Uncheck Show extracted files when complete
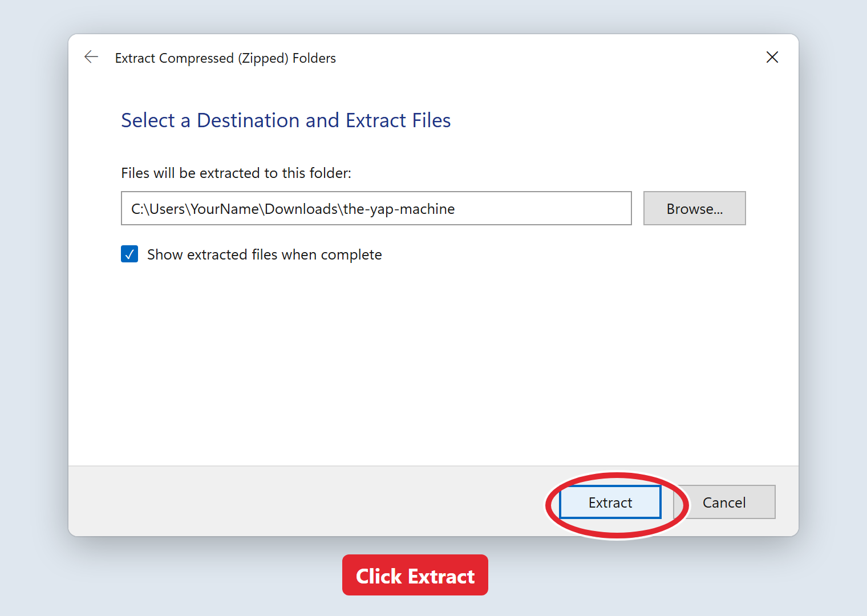867x616 pixels. (x=129, y=254)
